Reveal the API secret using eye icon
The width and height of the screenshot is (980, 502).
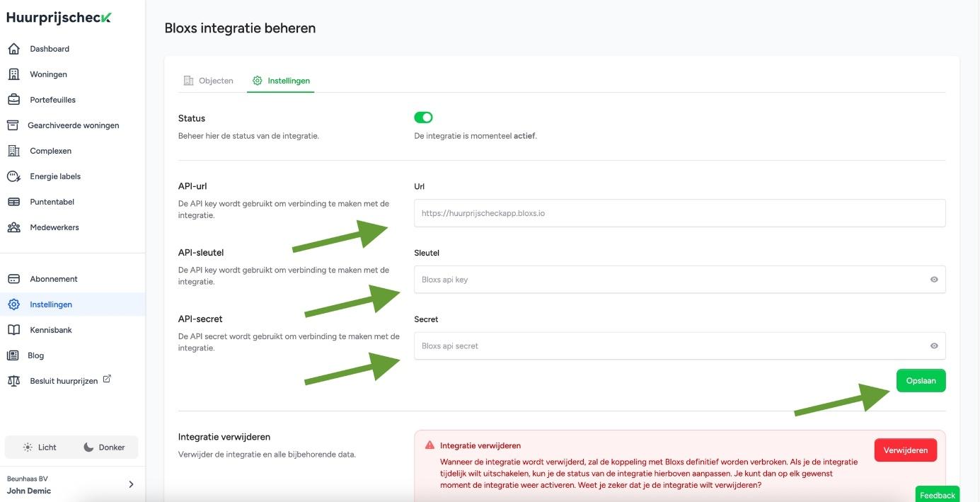tap(934, 346)
